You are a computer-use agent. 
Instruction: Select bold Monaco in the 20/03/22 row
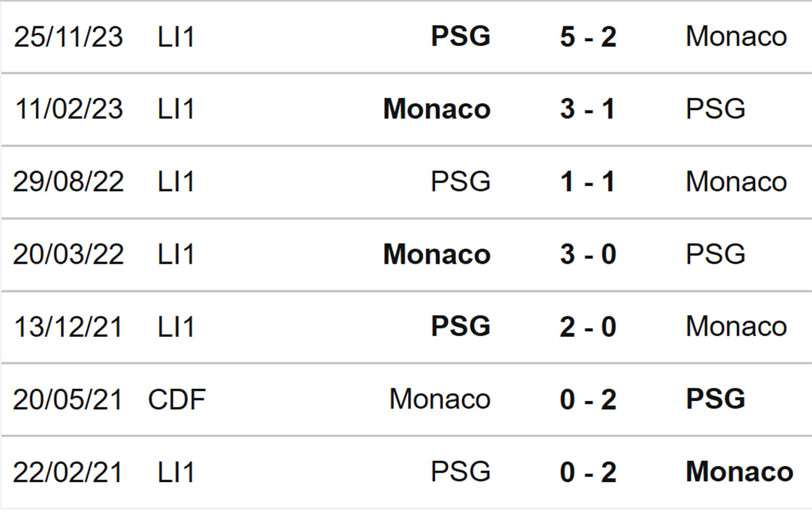[437, 254]
